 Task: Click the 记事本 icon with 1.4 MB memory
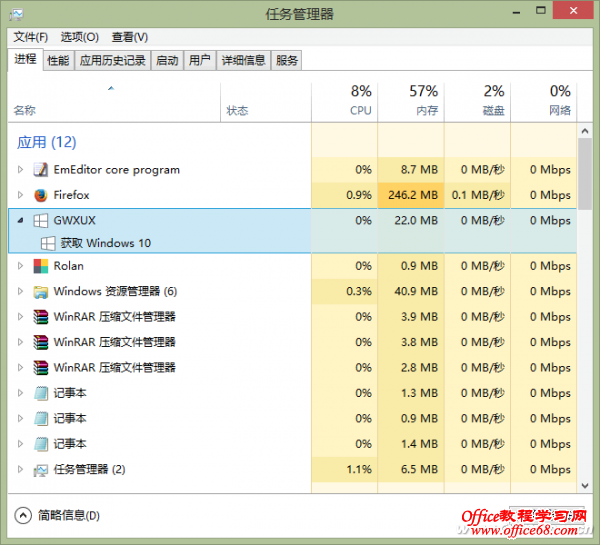coord(41,444)
